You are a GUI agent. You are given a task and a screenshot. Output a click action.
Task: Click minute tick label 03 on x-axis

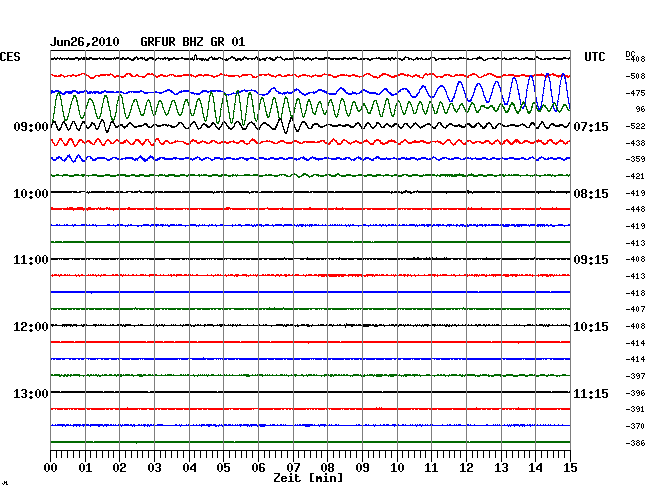(154, 468)
